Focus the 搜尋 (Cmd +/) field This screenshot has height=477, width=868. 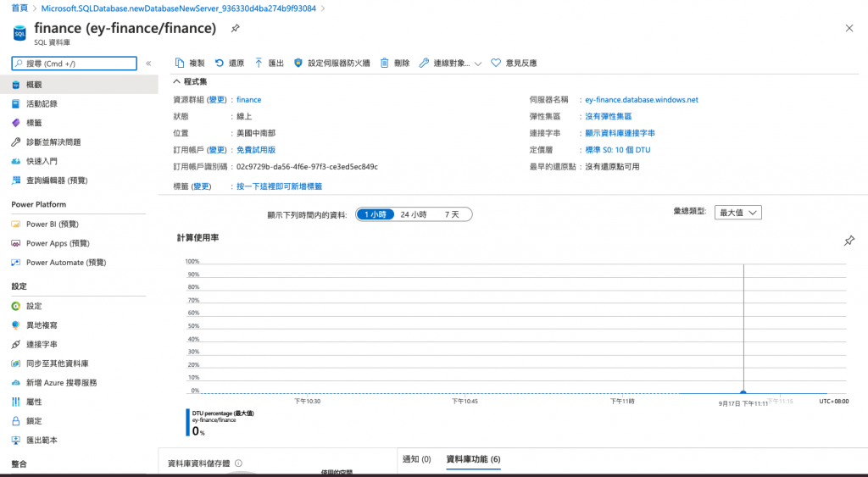tap(75, 64)
